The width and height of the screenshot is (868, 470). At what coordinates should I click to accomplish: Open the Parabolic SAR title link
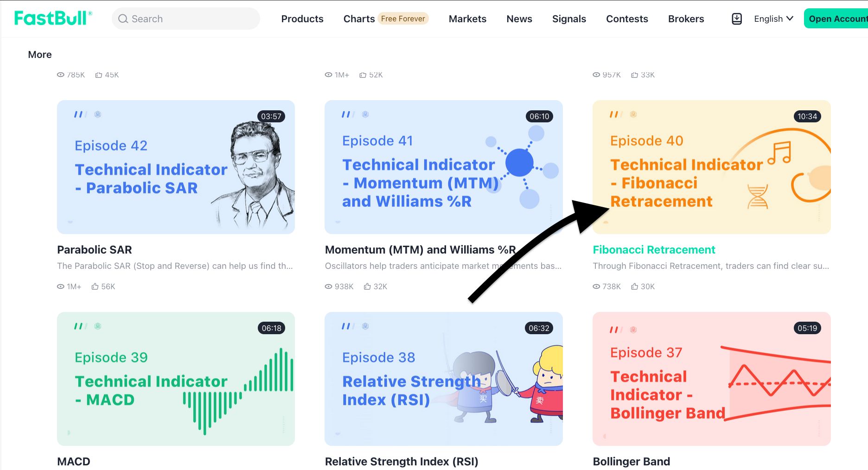point(95,250)
